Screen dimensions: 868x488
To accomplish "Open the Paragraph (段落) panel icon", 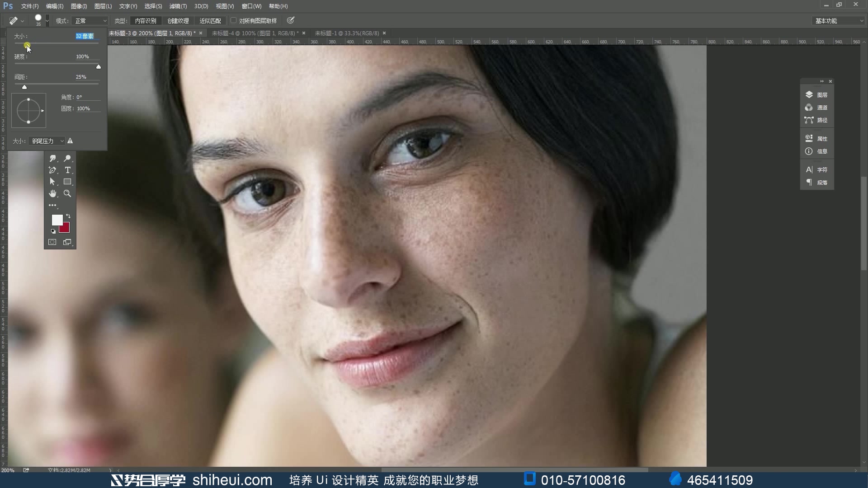I will point(809,183).
